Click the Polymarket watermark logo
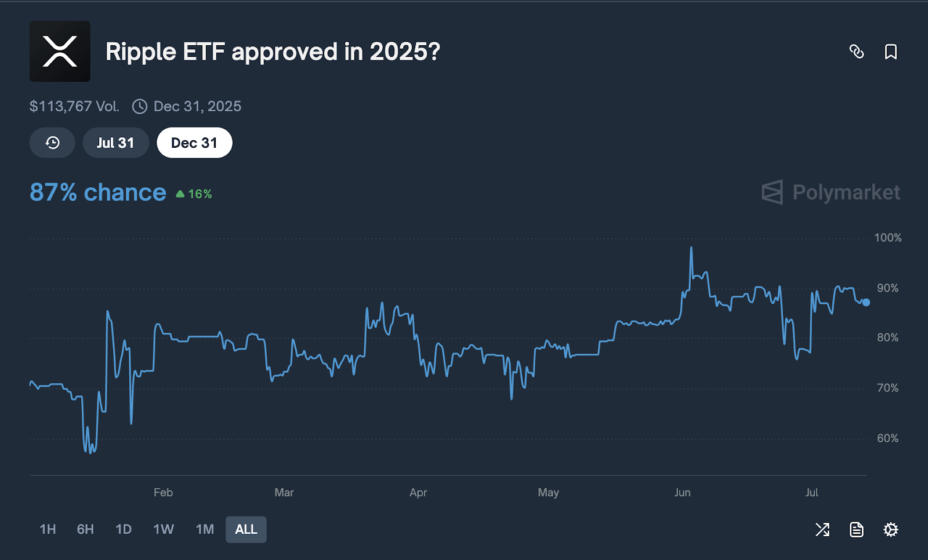 click(831, 192)
